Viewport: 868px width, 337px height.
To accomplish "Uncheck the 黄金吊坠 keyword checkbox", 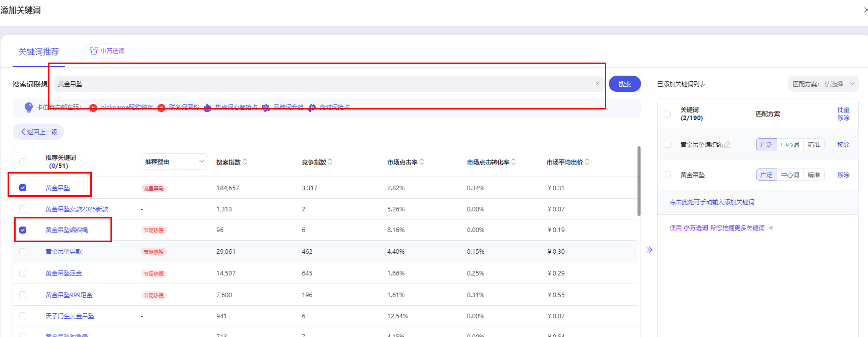I will 23,188.
